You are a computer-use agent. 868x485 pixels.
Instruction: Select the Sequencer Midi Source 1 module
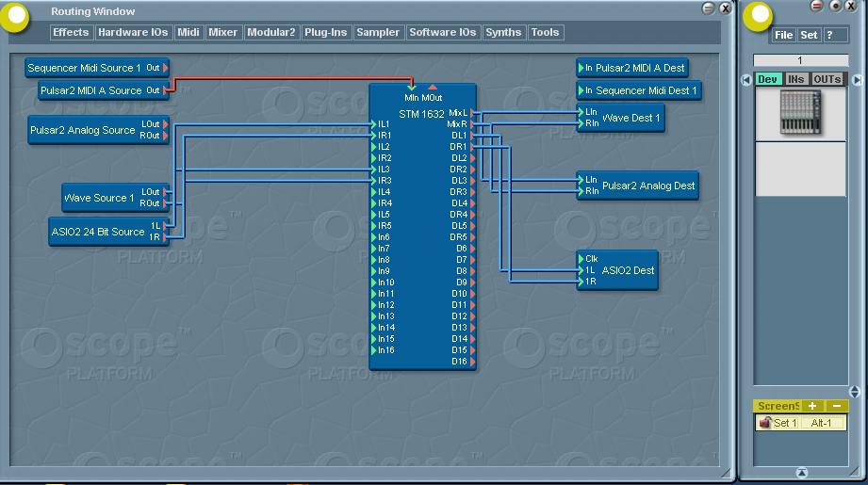click(x=97, y=68)
